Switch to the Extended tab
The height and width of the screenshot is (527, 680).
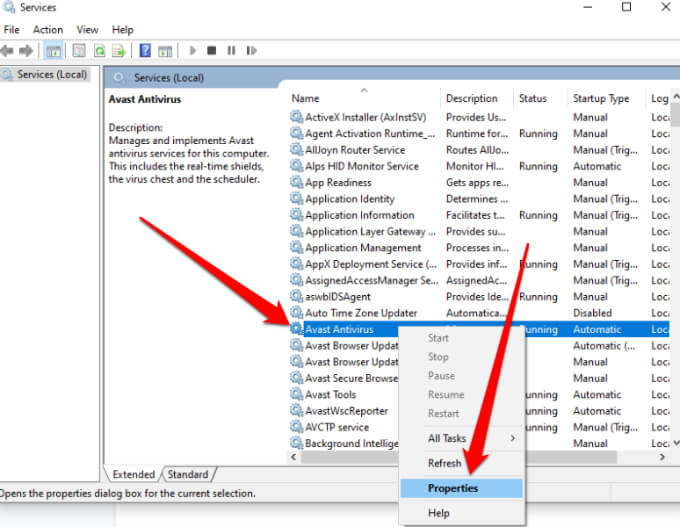pos(134,474)
